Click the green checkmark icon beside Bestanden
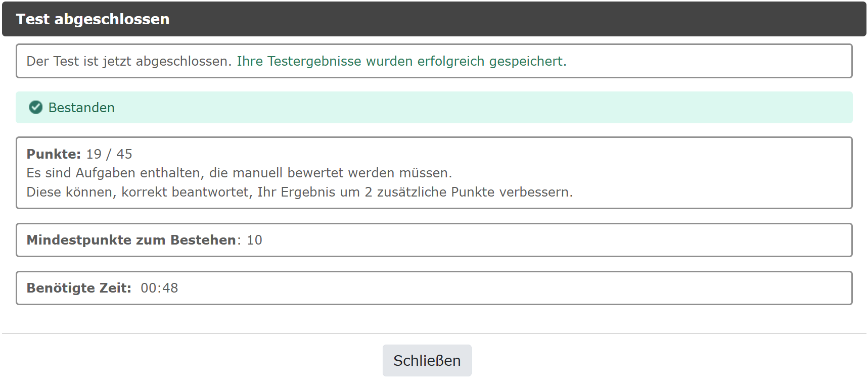 tap(35, 107)
